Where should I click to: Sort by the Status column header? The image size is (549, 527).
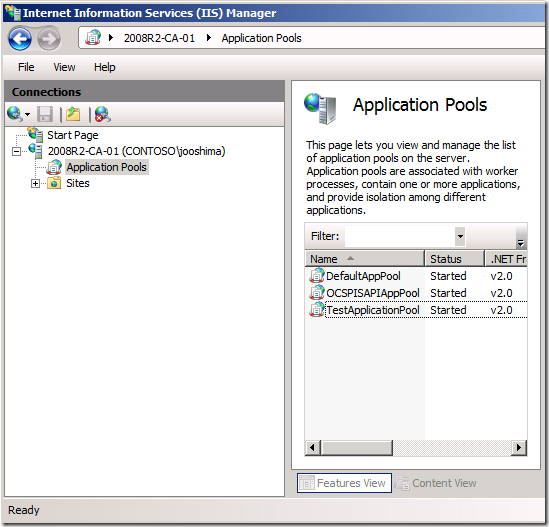coord(454,259)
